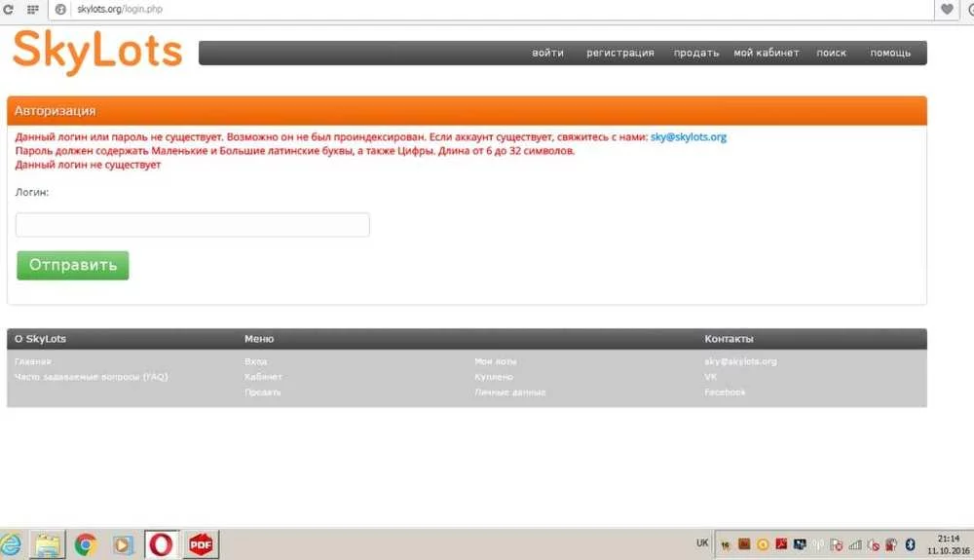
Task: Open the войти menu item
Action: click(x=547, y=53)
